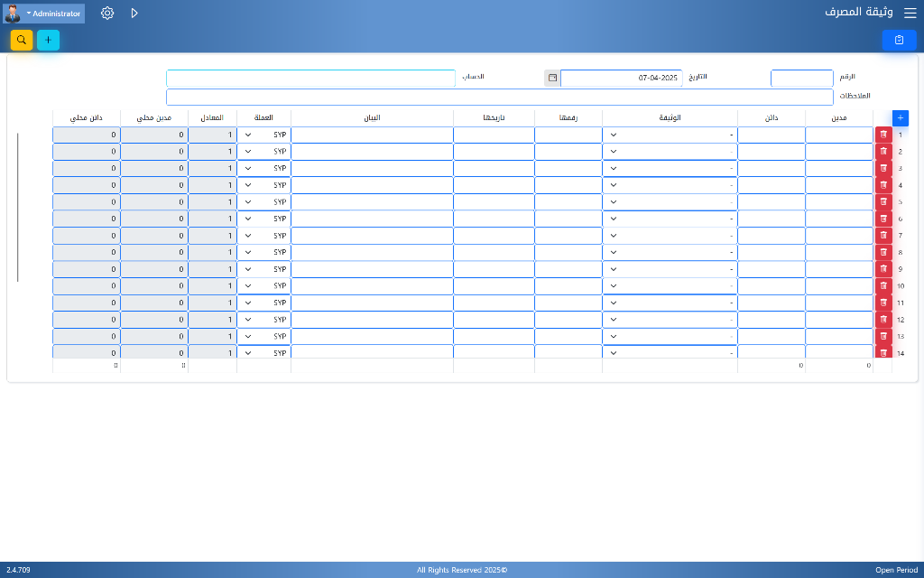Click the play triangle icon in header
The height and width of the screenshot is (578, 924).
coord(134,14)
